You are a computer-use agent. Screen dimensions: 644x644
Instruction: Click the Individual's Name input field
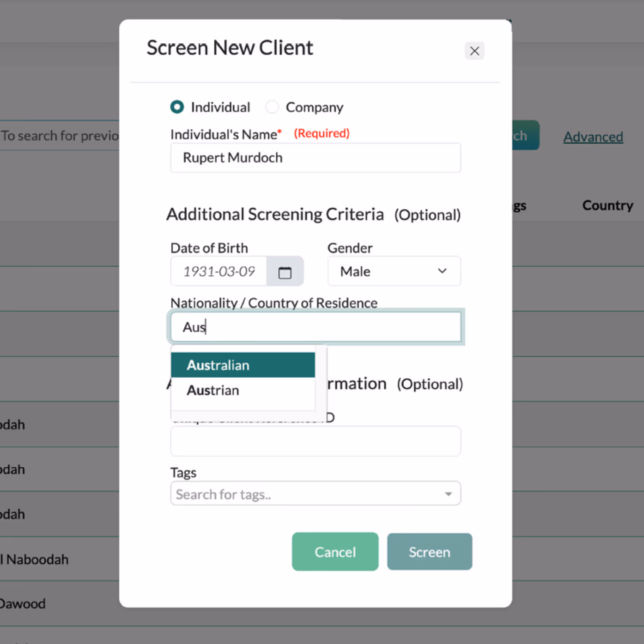click(316, 158)
